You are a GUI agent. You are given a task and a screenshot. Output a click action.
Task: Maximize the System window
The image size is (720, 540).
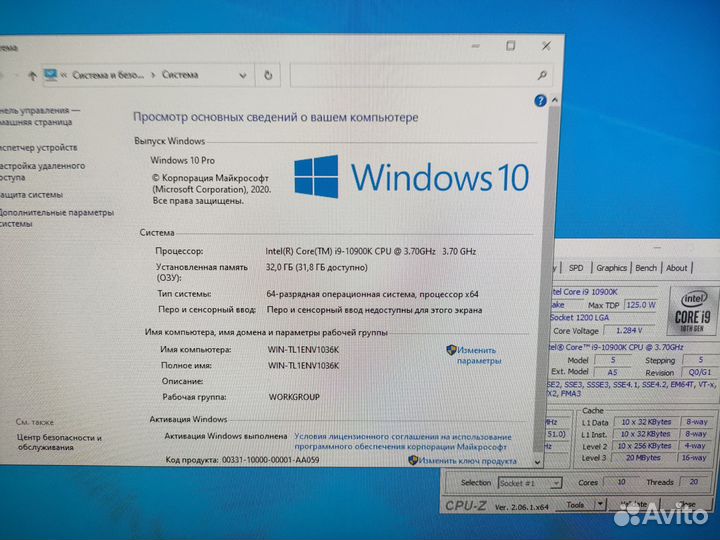(x=510, y=46)
